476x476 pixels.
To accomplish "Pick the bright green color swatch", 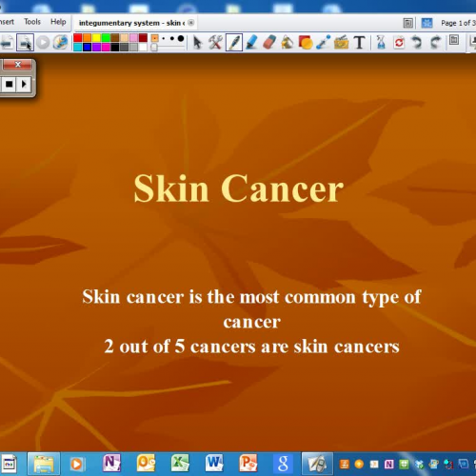I will point(106,38).
